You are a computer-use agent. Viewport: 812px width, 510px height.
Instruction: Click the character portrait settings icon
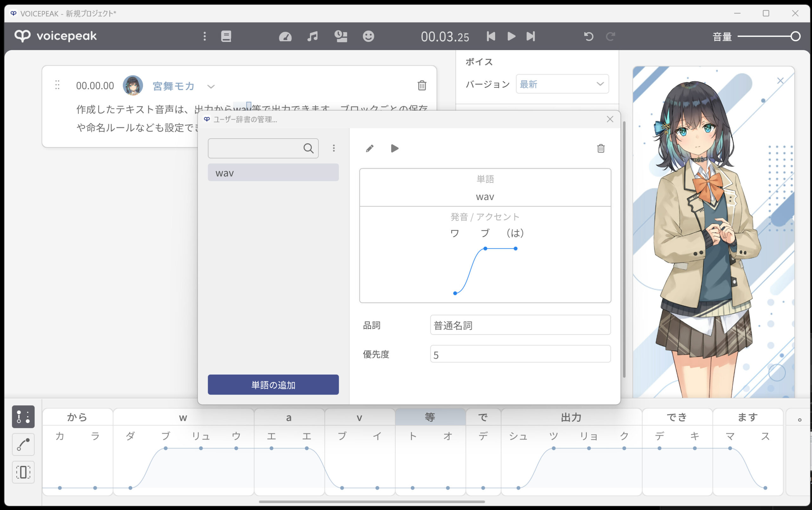coord(341,36)
